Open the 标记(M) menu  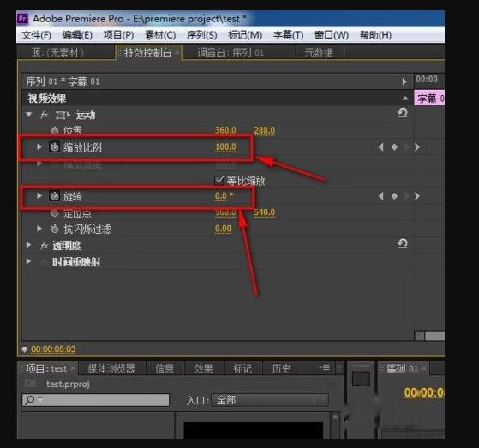245,35
